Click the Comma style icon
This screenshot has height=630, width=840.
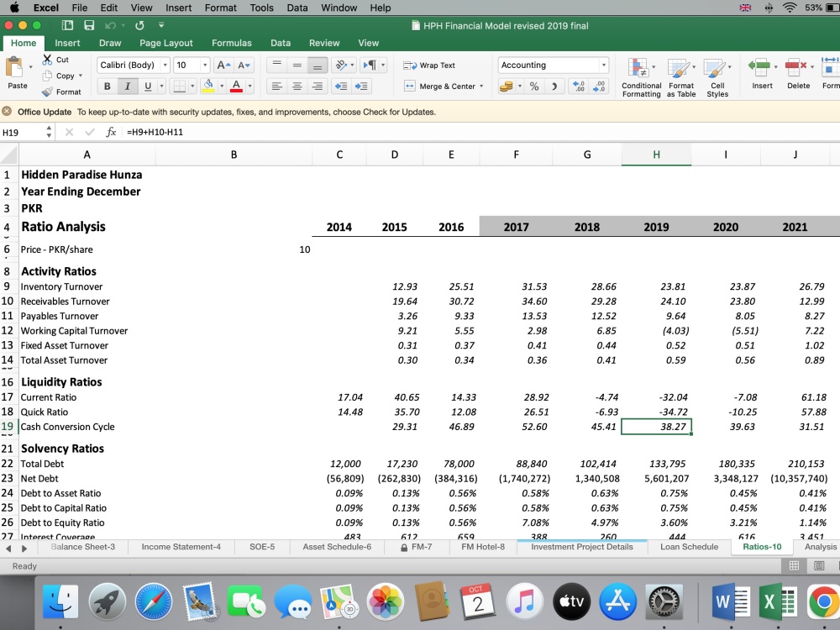click(554, 86)
